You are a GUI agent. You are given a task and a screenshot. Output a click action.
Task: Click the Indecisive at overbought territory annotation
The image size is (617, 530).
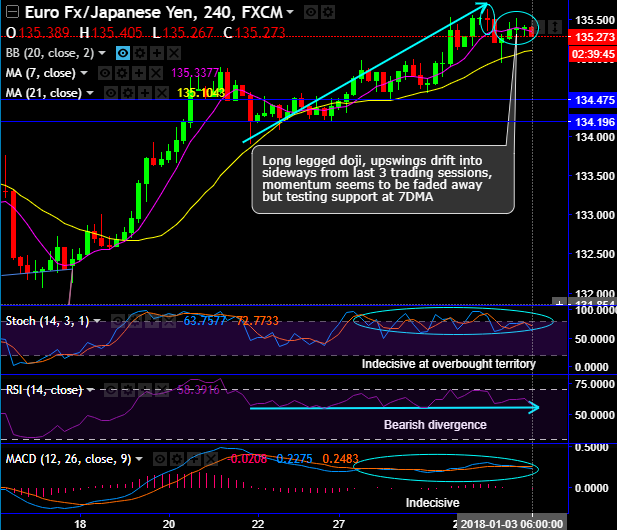click(449, 364)
